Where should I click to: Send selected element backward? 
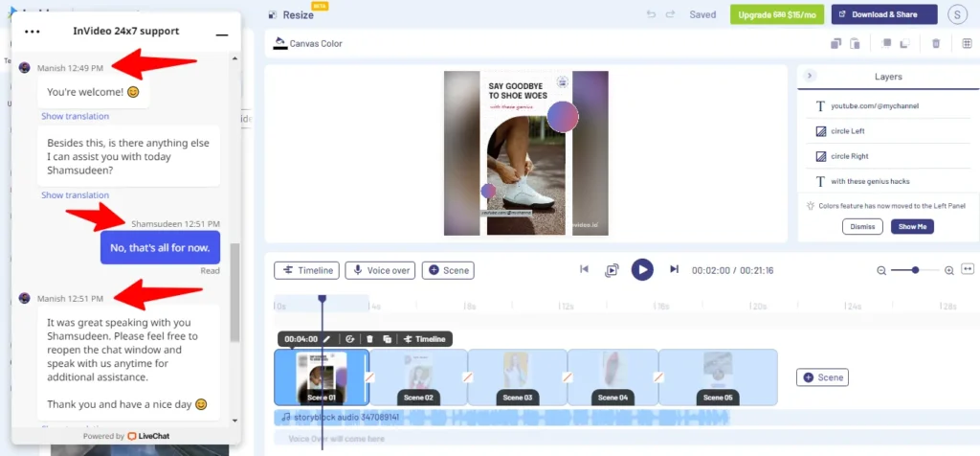pyautogui.click(x=904, y=44)
